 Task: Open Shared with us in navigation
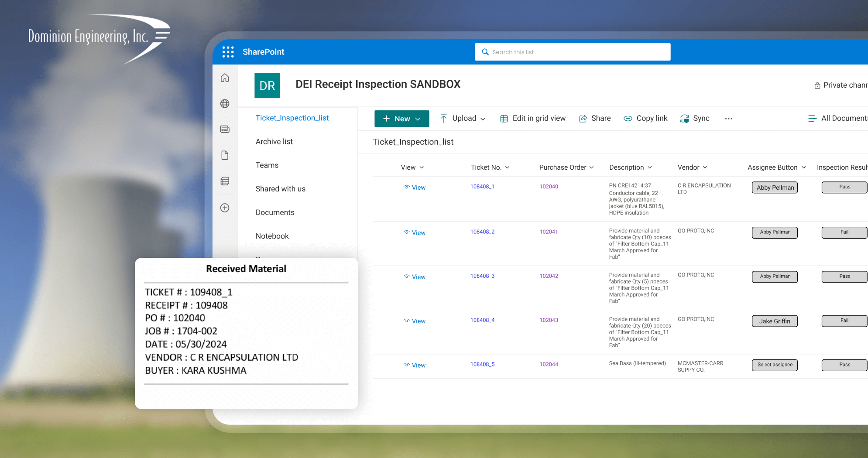click(x=280, y=188)
